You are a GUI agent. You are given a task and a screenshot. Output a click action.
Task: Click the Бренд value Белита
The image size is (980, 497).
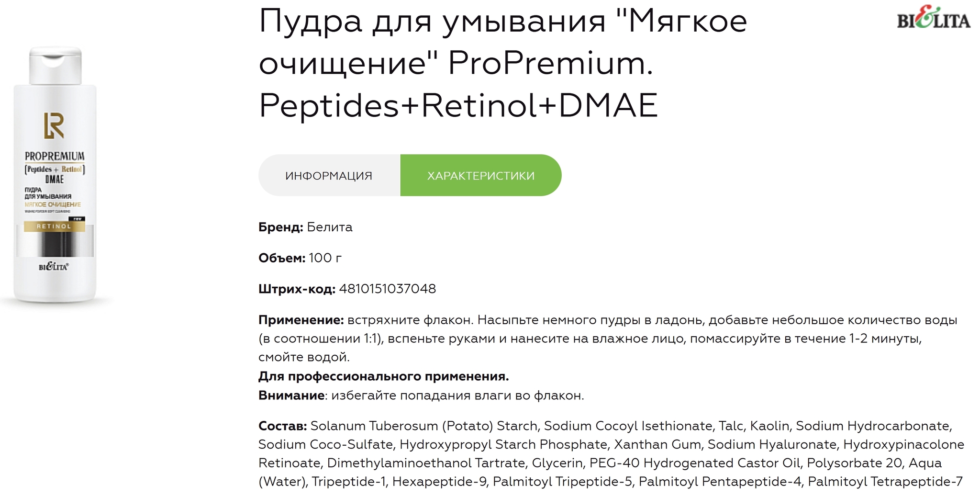(330, 227)
